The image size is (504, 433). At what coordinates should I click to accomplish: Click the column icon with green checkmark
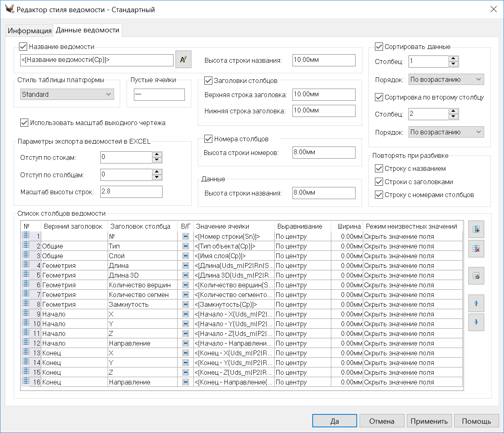pyautogui.click(x=476, y=276)
